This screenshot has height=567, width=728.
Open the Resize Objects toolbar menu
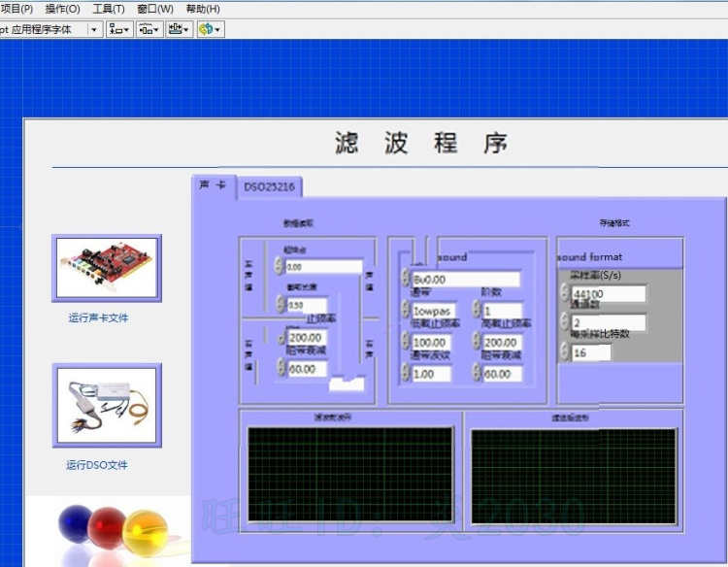[180, 30]
